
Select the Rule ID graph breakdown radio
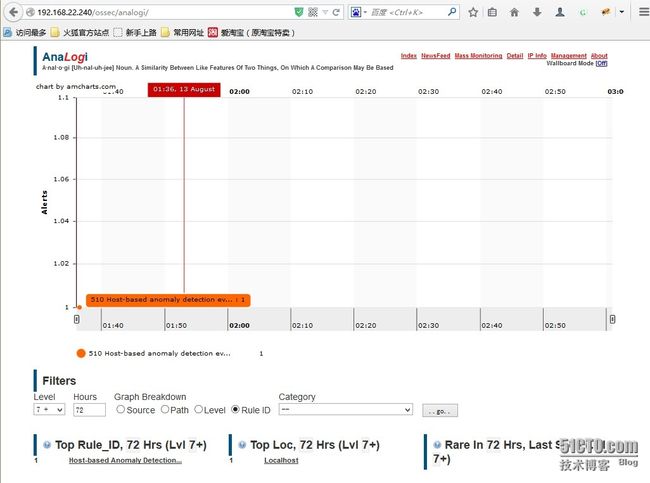235,409
